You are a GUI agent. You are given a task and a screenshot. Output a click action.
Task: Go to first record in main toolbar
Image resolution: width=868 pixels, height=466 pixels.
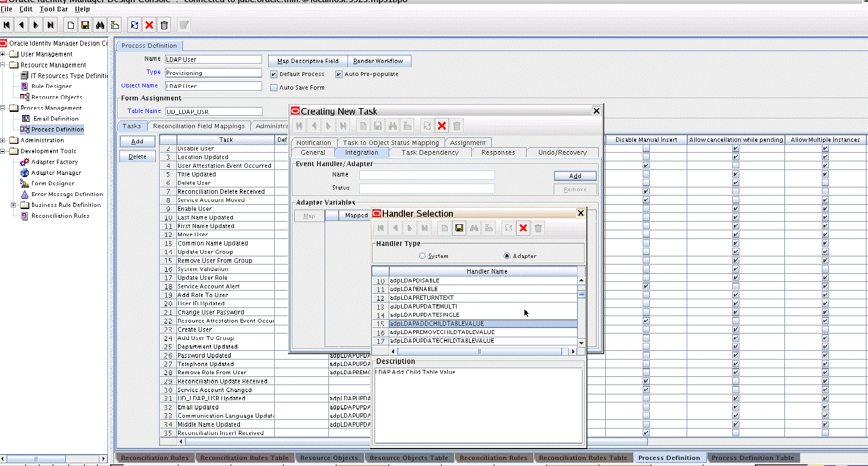pyautogui.click(x=7, y=25)
